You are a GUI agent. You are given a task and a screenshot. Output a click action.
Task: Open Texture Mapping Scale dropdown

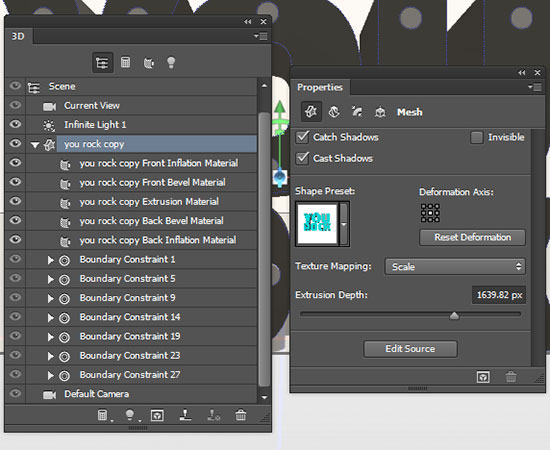pos(455,267)
